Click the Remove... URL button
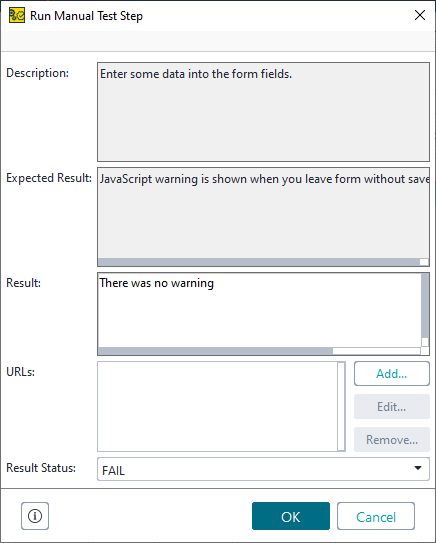 pyautogui.click(x=392, y=439)
